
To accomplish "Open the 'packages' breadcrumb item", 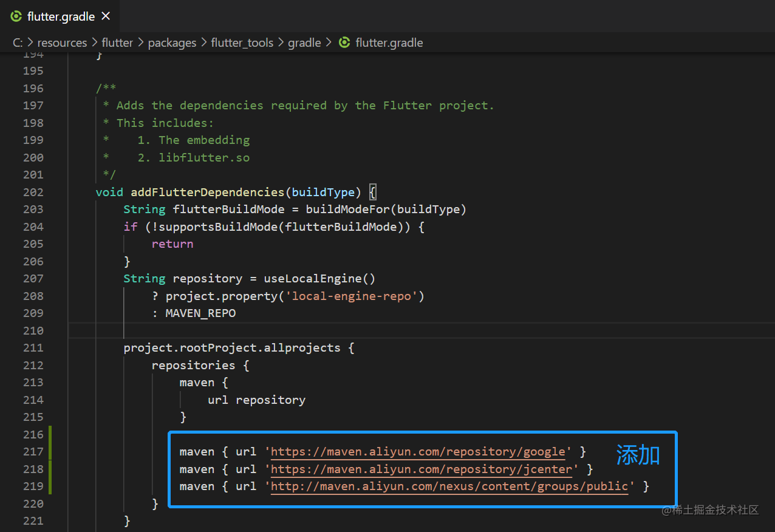I will (172, 43).
